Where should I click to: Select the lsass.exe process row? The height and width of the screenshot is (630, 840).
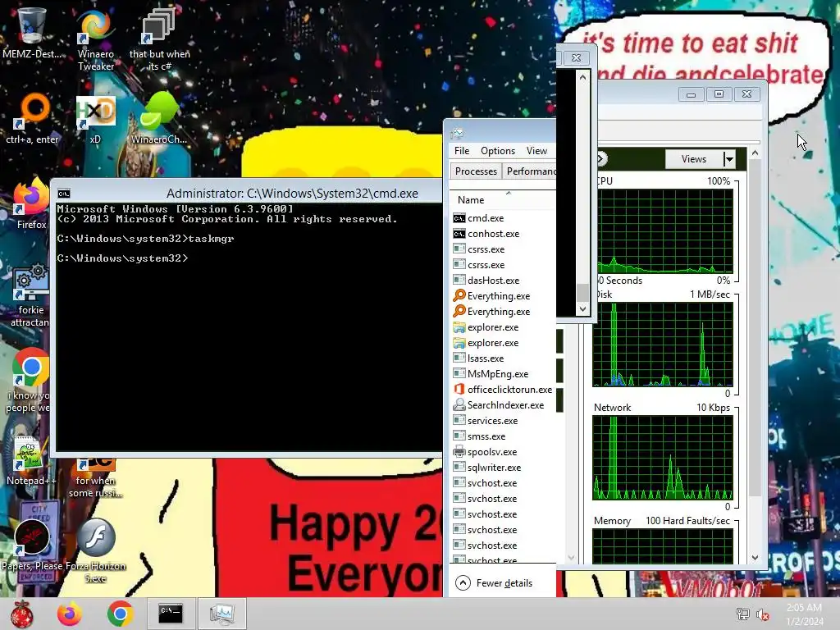(503, 358)
